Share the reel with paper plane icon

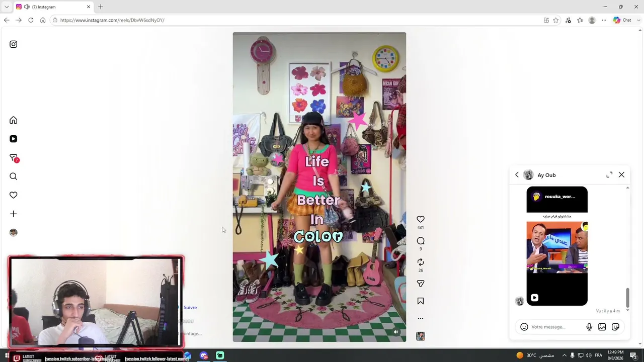pos(421,284)
